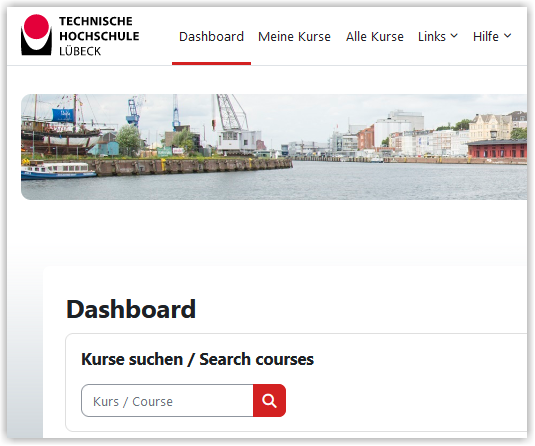The height and width of the screenshot is (446, 535).
Task: Expand the chevron next to Hilfe
Action: click(x=507, y=36)
